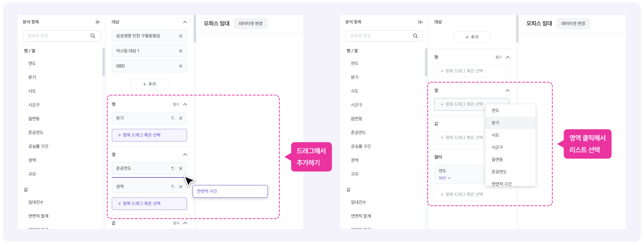This screenshot has width=644, height=245.
Task: Click the left 데이터셋 변경 button
Action: pos(251,23)
